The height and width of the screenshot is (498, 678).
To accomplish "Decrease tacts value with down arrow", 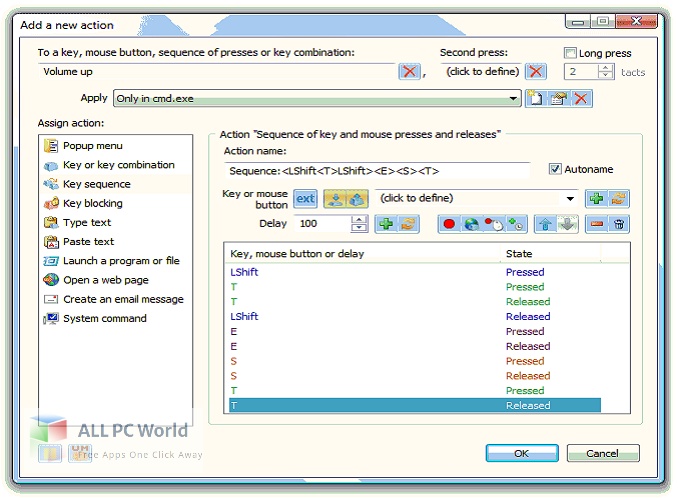I will click(606, 75).
